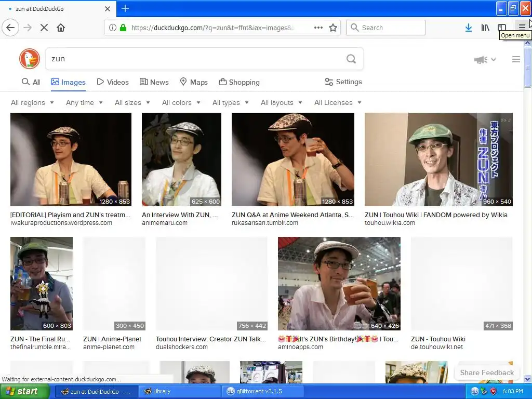Open An Interview With ZUN title
The image size is (532, 399).
180,215
